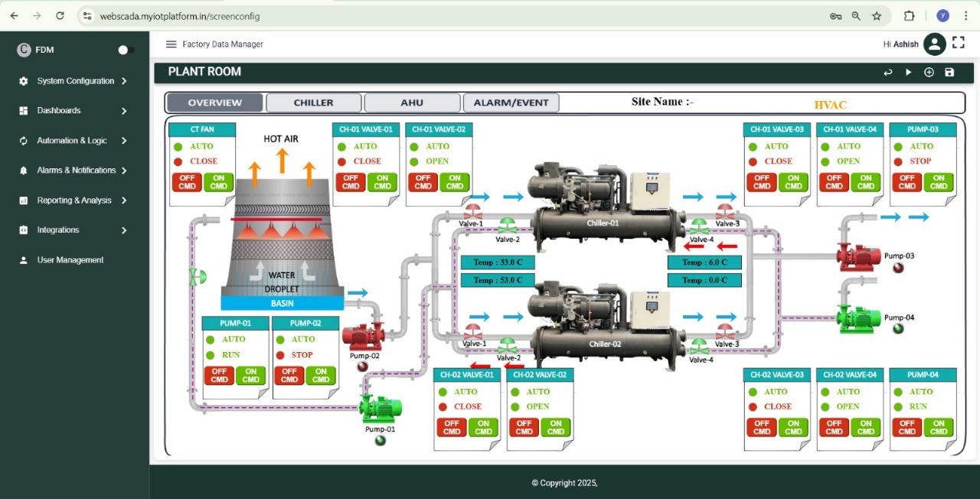The image size is (980, 499).
Task: Bookmark the page with the star icon
Action: pyautogui.click(x=877, y=15)
